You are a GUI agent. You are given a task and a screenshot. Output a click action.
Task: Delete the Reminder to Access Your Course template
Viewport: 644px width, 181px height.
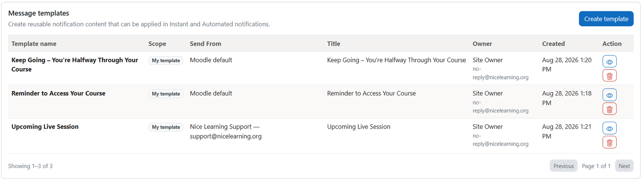609,109
